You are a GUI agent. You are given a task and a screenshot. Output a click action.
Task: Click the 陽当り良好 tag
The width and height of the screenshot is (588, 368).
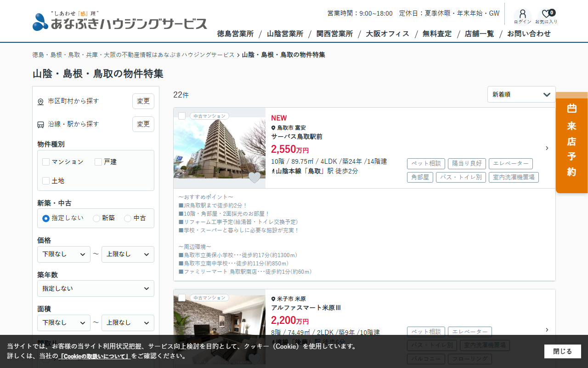tap(467, 164)
